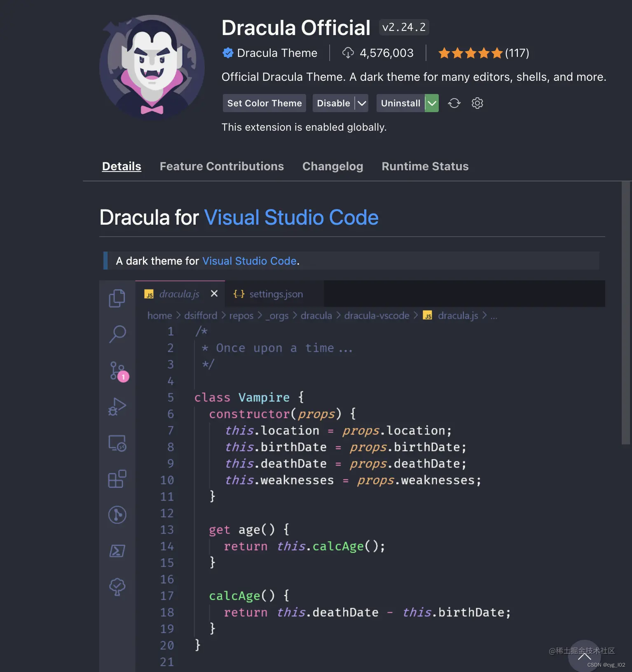Screen dimensions: 632x672
Task: Click the repos breadcrumb segment
Action: point(241,315)
